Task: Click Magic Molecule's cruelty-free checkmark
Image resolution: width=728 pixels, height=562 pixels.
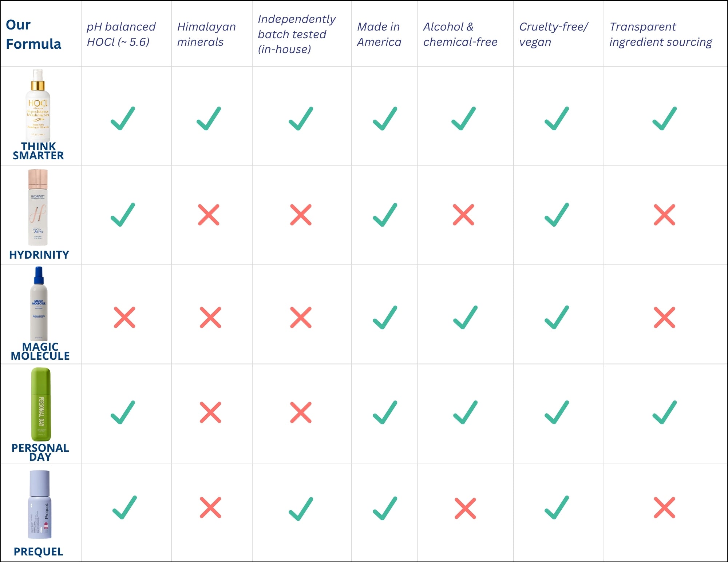Action: [557, 317]
